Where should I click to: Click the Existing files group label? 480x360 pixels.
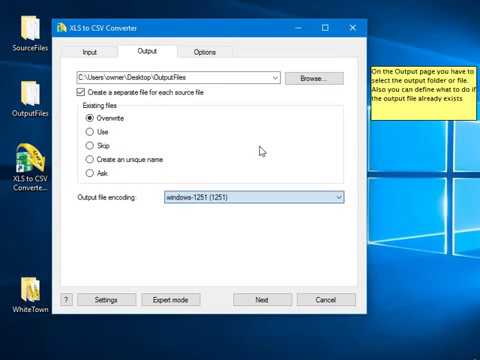point(100,105)
